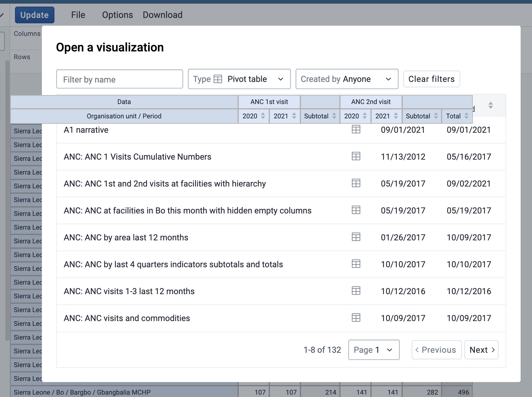532x397 pixels.
Task: Go to the Next page of visualizations
Action: [x=481, y=350]
